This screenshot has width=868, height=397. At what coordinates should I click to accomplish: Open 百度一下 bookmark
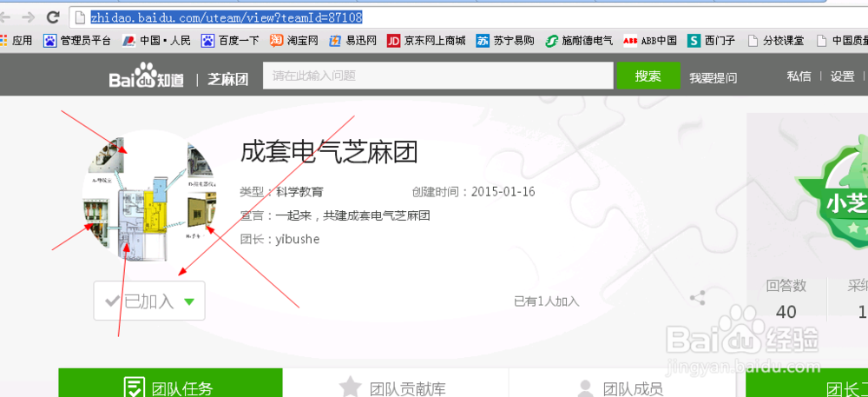click(230, 41)
